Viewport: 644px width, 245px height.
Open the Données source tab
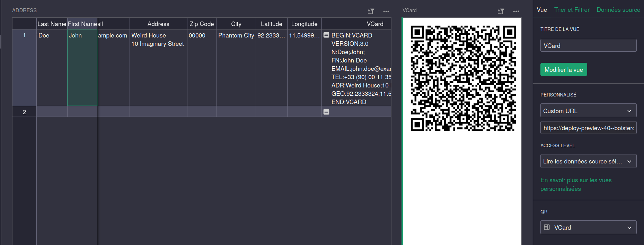(x=618, y=10)
